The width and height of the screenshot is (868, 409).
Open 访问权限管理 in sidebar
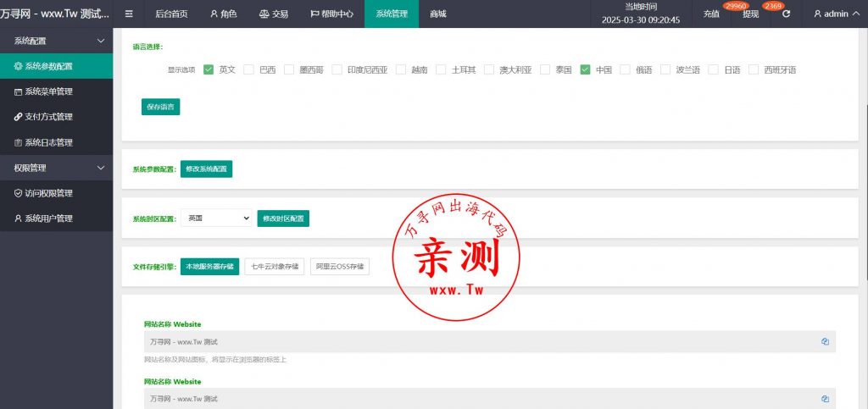pos(57,193)
